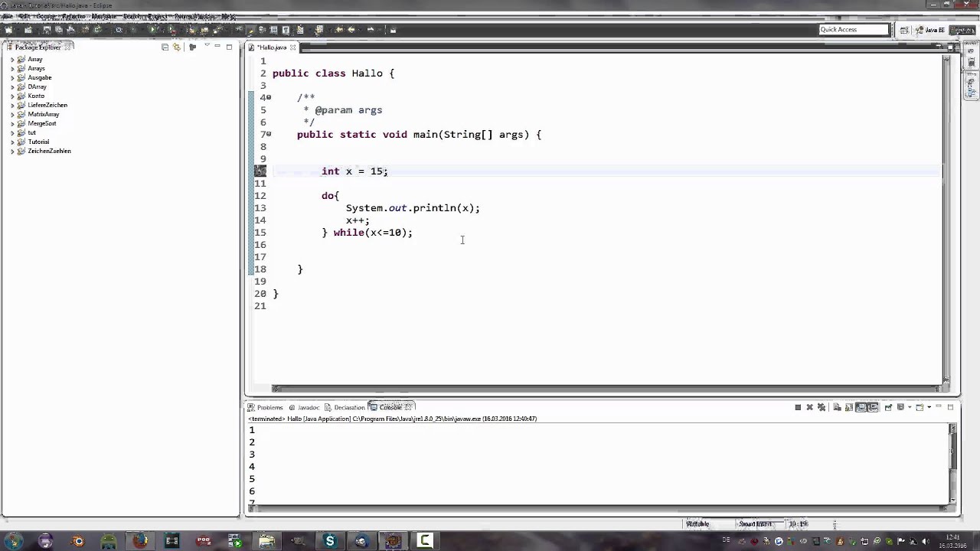980x551 pixels.
Task: Toggle console Scroll Lock
Action: [849, 407]
